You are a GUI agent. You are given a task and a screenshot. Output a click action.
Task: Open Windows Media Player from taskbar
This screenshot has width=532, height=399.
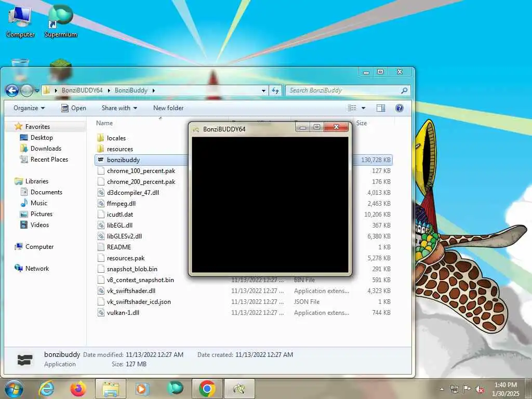pyautogui.click(x=142, y=389)
